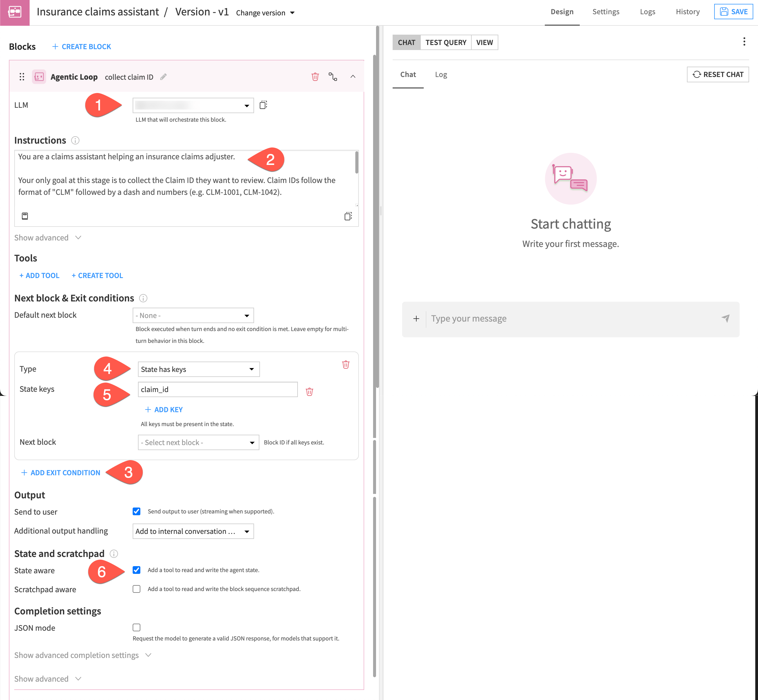Click ADD EXIT CONDITION
Viewport: 758px width, 700px height.
tap(60, 472)
